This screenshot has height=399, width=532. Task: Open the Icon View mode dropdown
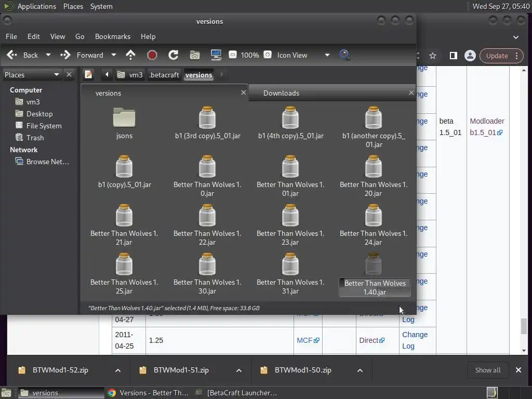(x=303, y=55)
